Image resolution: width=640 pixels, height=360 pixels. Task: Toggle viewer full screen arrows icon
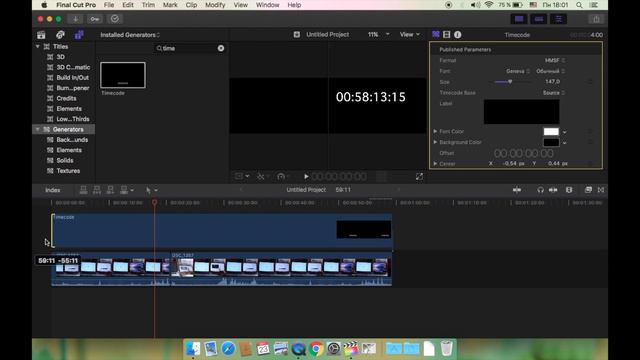coord(419,176)
